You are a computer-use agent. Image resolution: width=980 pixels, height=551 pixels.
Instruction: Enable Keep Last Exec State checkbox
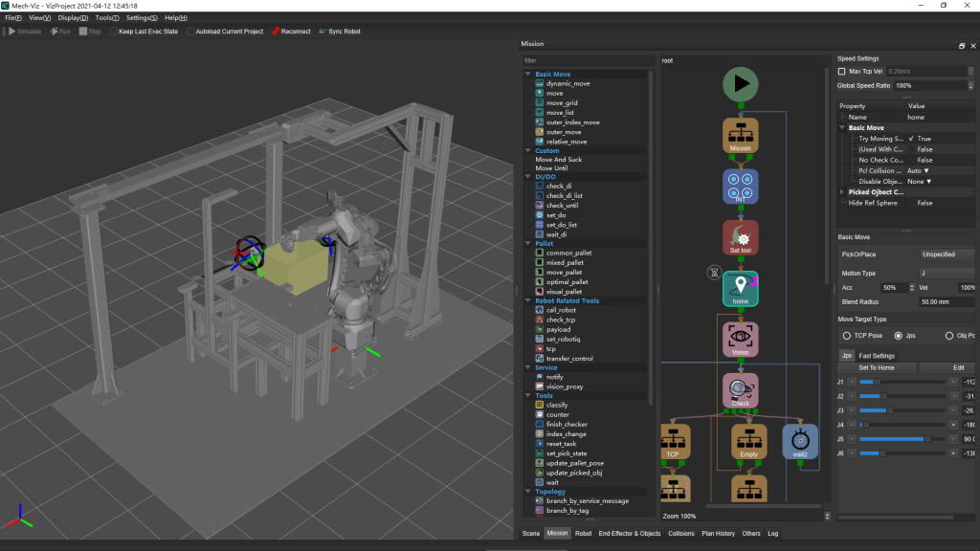(x=114, y=32)
